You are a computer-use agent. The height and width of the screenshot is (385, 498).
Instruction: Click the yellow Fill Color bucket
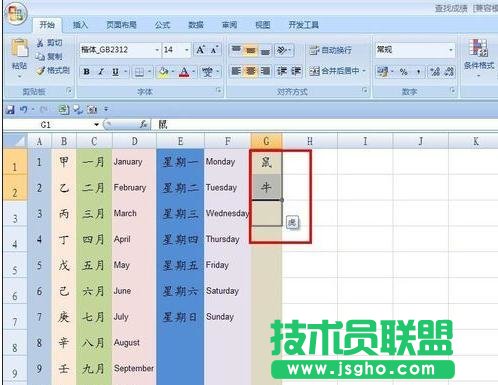click(163, 72)
